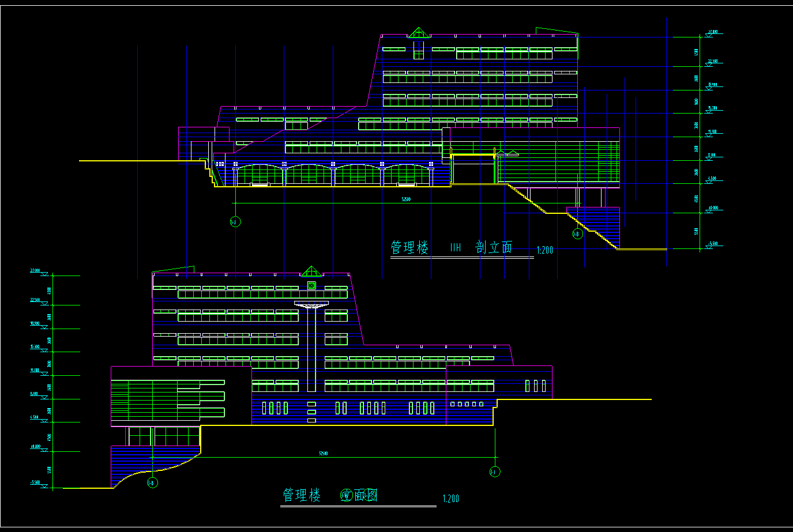
Task: Click the 22.500 elevation marker on left scale
Action: pos(35,300)
